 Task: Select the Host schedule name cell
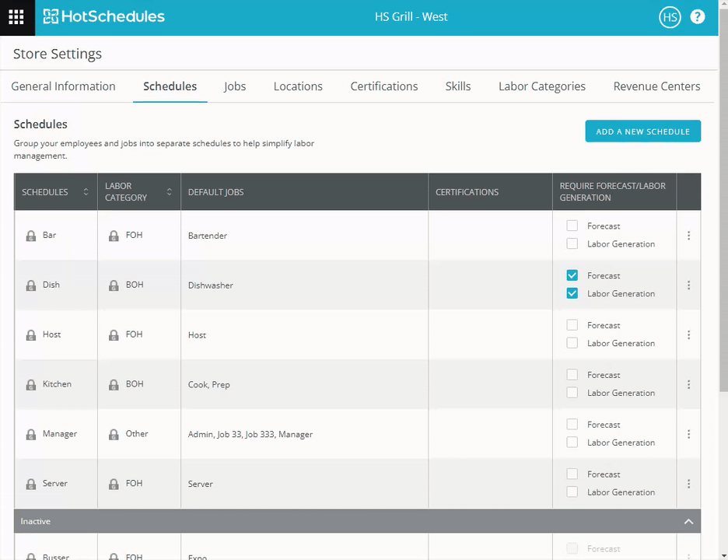(x=51, y=334)
